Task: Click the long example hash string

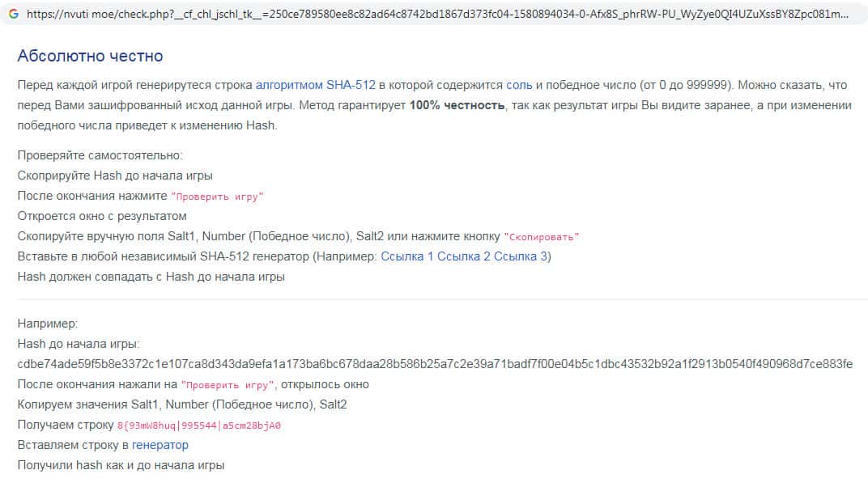Action: [435, 364]
